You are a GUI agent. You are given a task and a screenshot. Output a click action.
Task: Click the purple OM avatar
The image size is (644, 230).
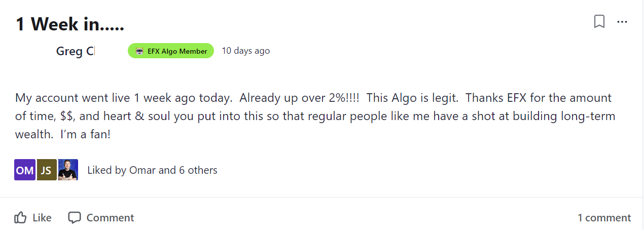click(25, 170)
